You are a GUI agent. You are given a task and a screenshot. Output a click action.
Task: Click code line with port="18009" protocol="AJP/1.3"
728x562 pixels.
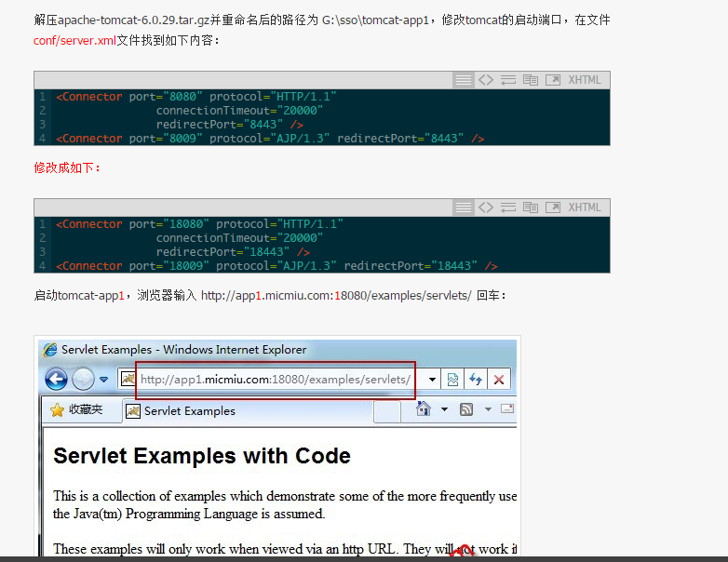point(276,266)
